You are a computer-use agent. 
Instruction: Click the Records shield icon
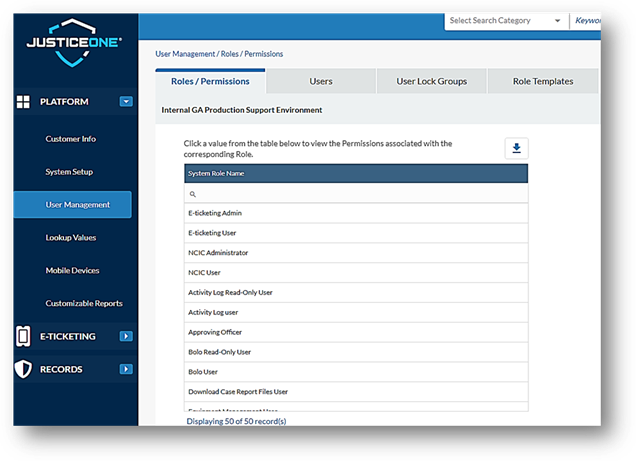coord(23,369)
